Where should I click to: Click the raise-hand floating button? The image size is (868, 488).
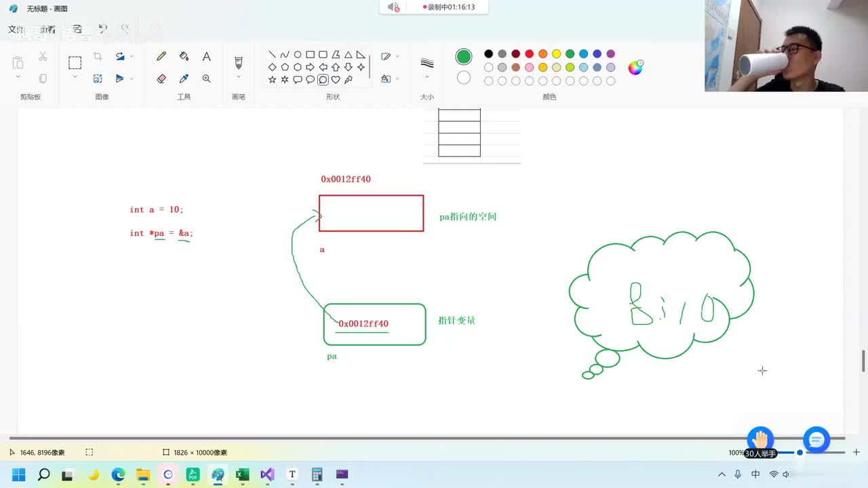(x=760, y=439)
